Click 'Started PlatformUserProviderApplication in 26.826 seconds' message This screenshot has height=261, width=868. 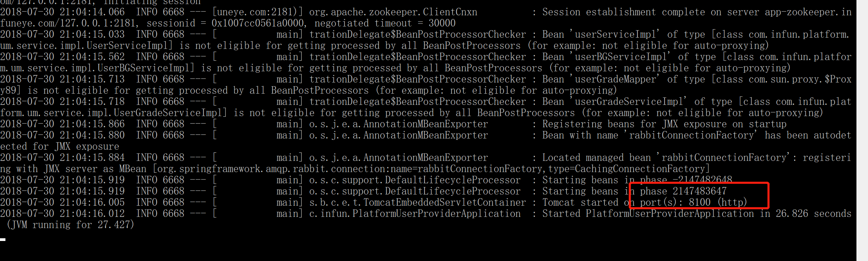(x=697, y=214)
